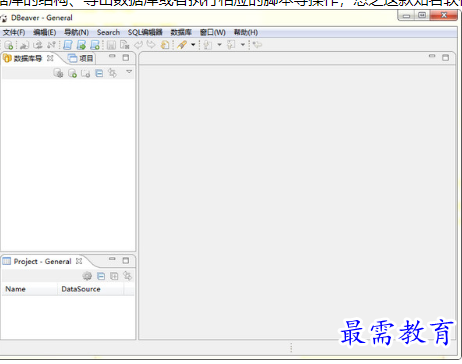Screen dimensions: 462x364
Task: Select the 数据库导 navigator tab
Action: click(28, 58)
